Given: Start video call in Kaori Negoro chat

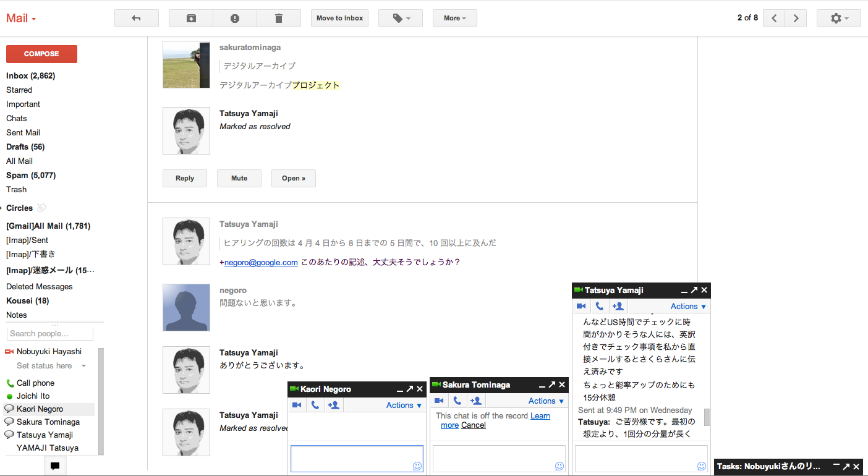Looking at the screenshot, I should tap(297, 405).
